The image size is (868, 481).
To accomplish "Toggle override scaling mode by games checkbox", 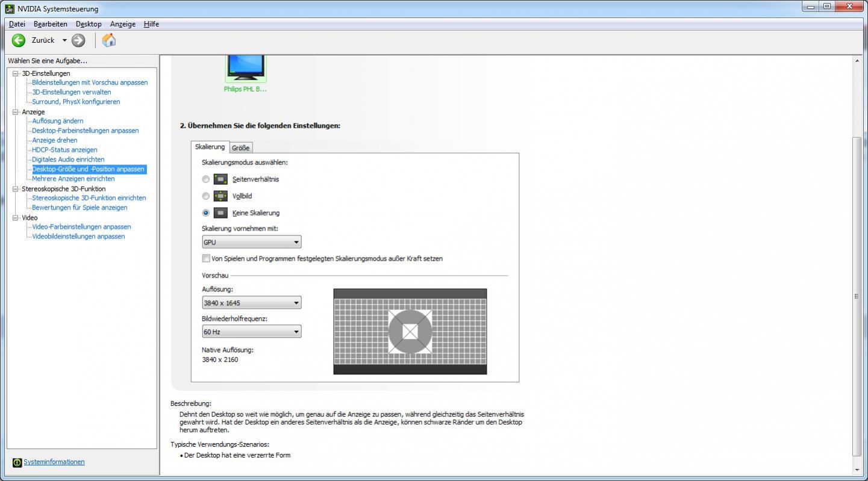I will click(206, 258).
